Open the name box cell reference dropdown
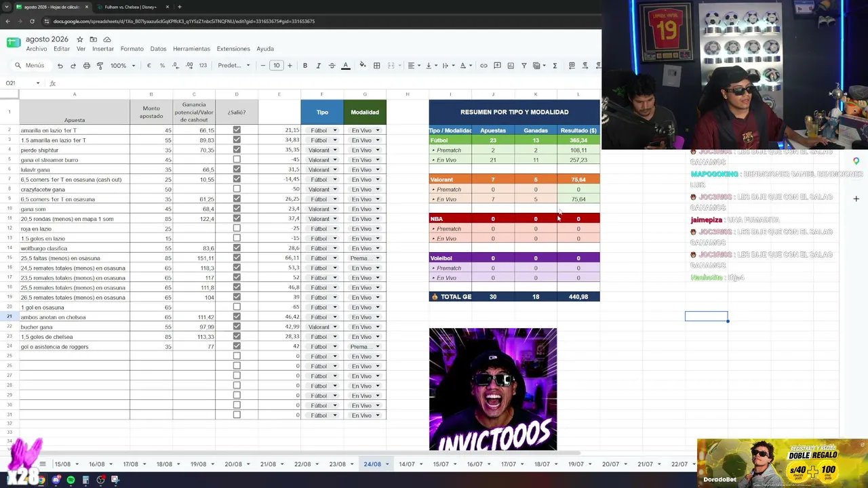868x488 pixels. 38,83
